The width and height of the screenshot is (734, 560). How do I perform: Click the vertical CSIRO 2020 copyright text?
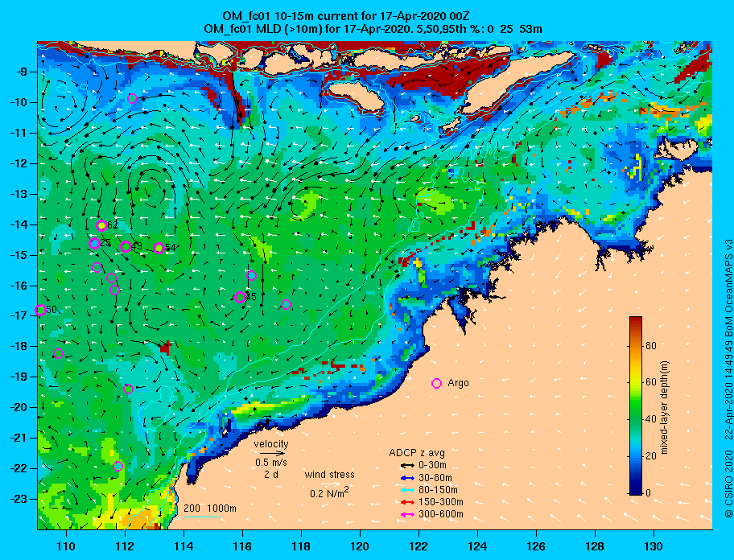728,378
